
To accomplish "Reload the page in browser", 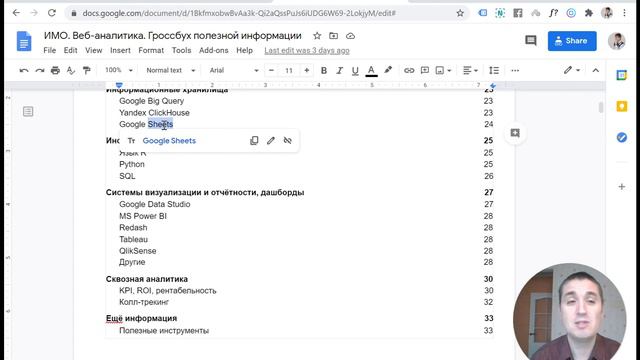I will coord(52,13).
